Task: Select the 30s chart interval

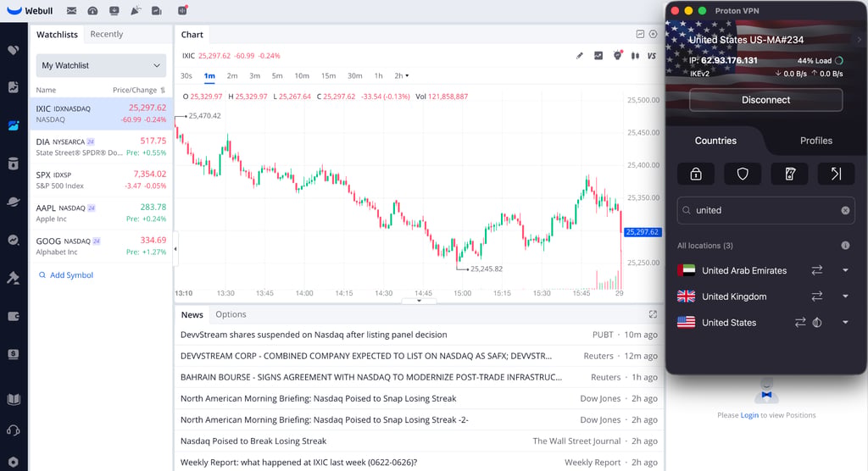Action: 186,76
